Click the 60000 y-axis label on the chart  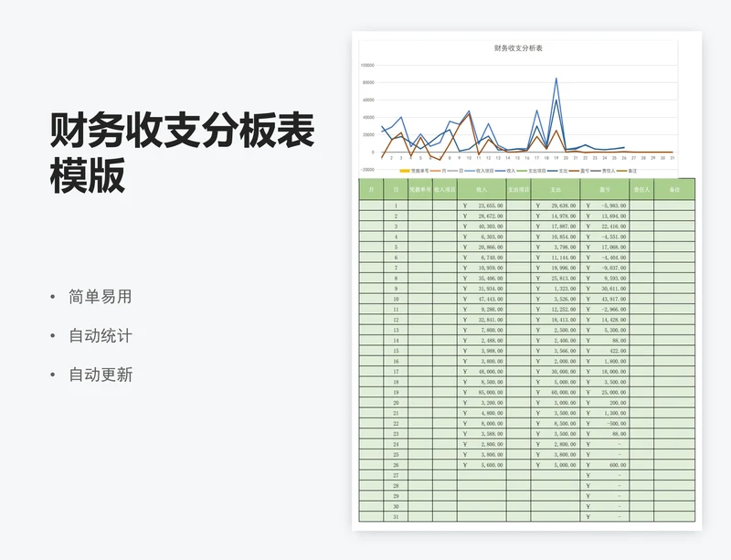[368, 100]
